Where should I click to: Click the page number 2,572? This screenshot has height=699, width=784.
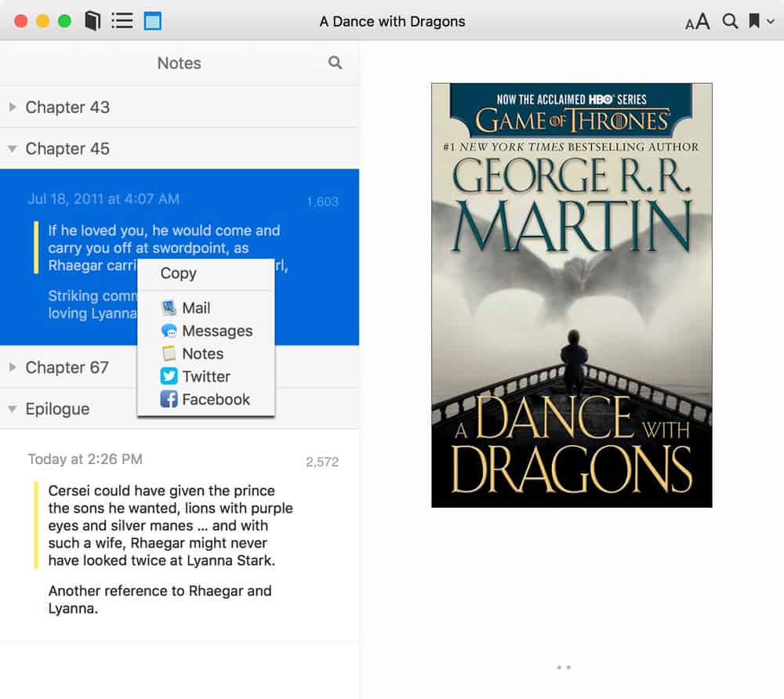[322, 462]
